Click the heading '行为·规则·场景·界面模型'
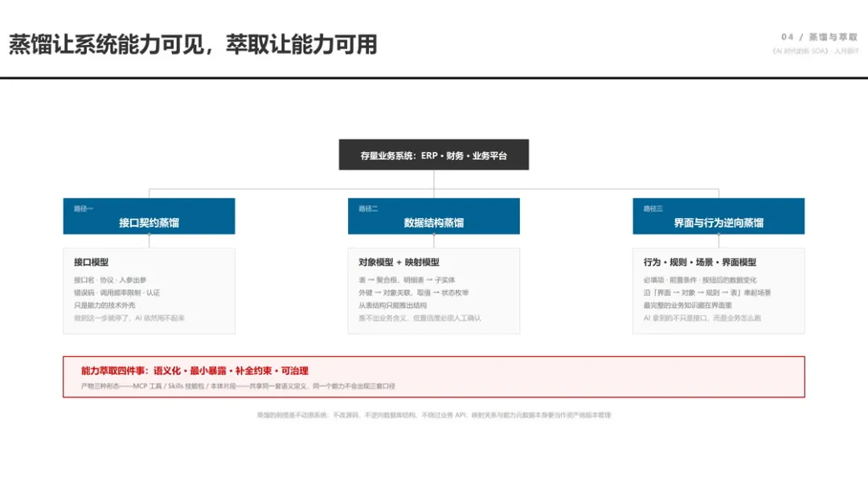The image size is (868, 489). [700, 262]
